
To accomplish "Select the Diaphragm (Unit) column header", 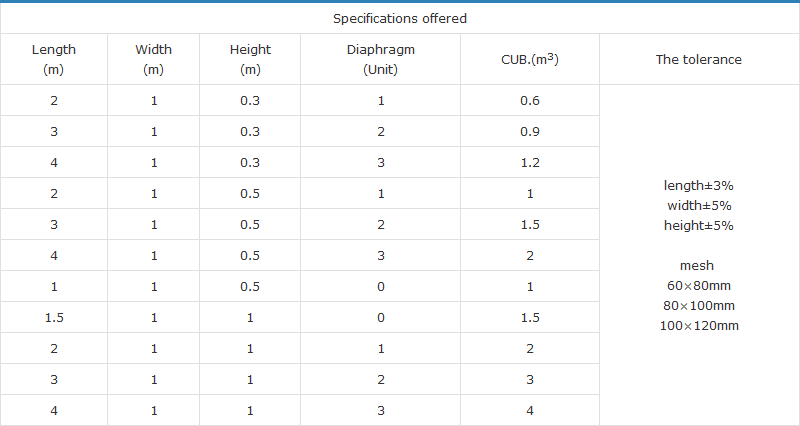I will (x=381, y=59).
